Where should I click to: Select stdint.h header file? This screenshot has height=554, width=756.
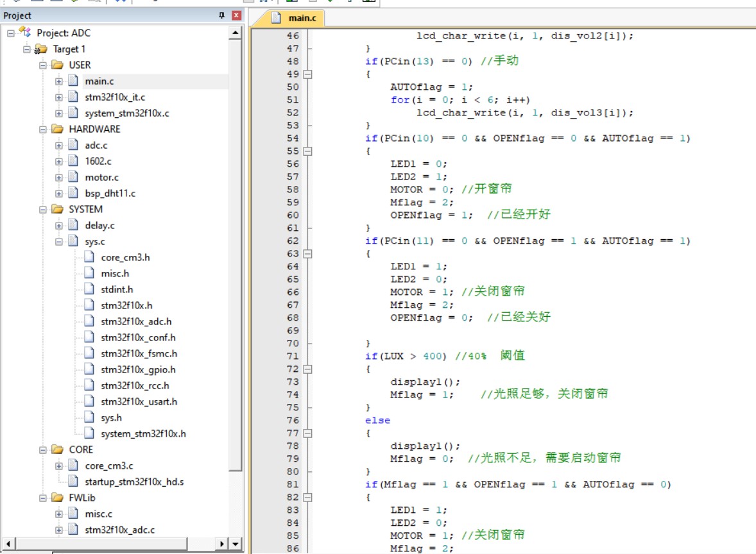117,290
